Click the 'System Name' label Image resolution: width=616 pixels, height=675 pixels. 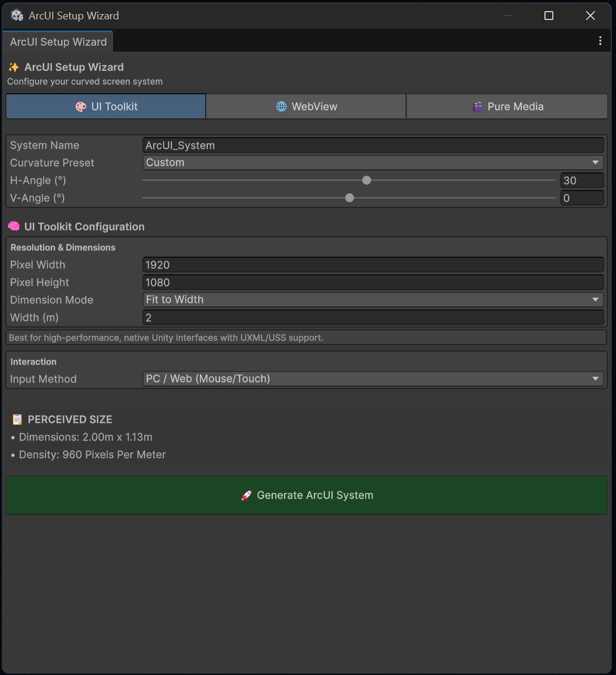pos(45,145)
